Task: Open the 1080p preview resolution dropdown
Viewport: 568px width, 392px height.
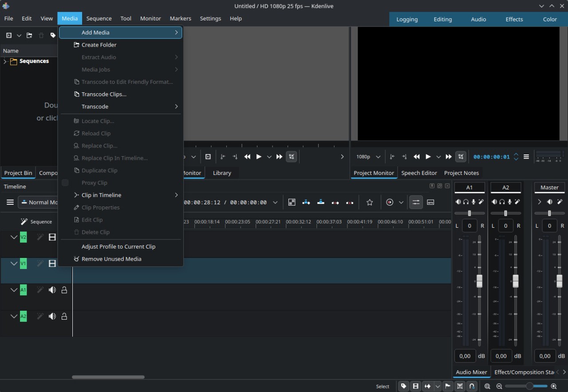Action: pyautogui.click(x=368, y=157)
